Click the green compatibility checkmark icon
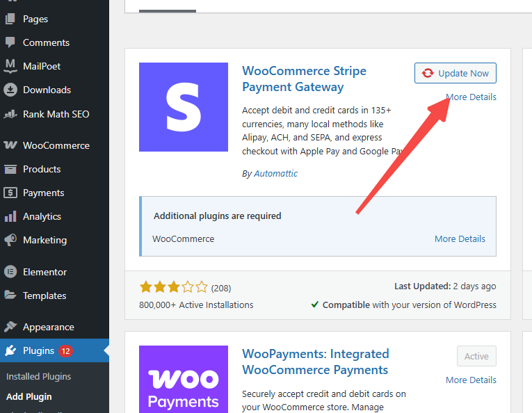This screenshot has width=532, height=413. 315,304
